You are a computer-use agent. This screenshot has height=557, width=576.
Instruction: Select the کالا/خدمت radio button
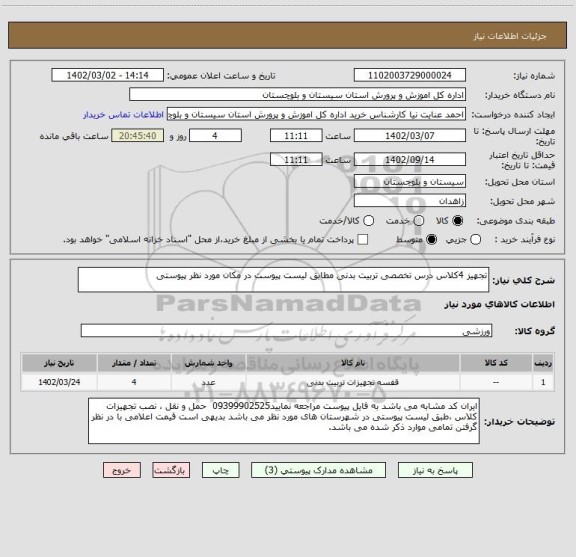pos(368,221)
